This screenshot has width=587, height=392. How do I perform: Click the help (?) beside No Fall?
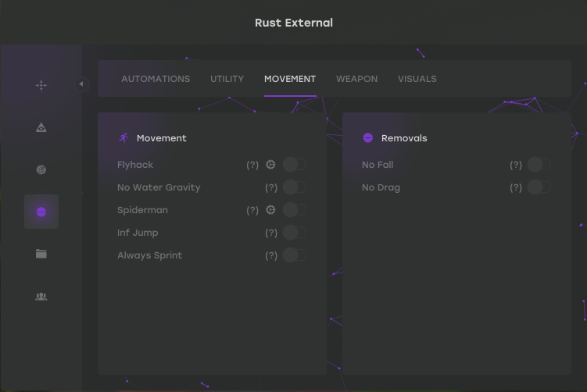click(516, 165)
